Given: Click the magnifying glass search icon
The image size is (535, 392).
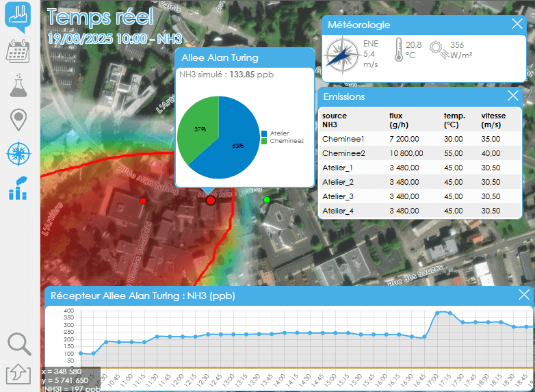Looking at the screenshot, I should pos(19,344).
